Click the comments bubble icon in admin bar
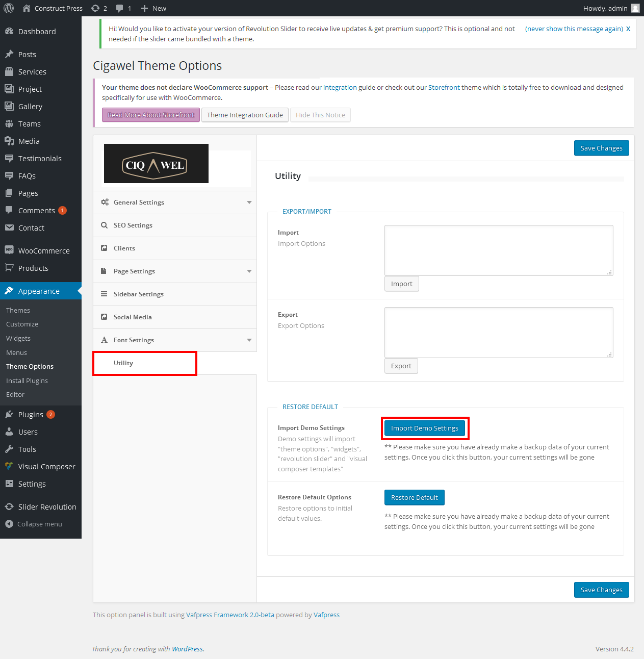 click(120, 8)
